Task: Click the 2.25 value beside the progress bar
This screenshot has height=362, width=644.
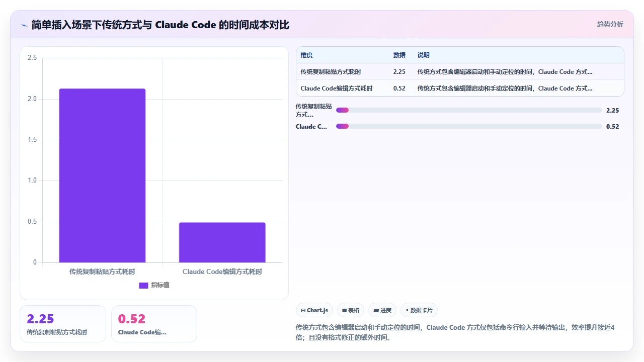Action: click(x=613, y=111)
